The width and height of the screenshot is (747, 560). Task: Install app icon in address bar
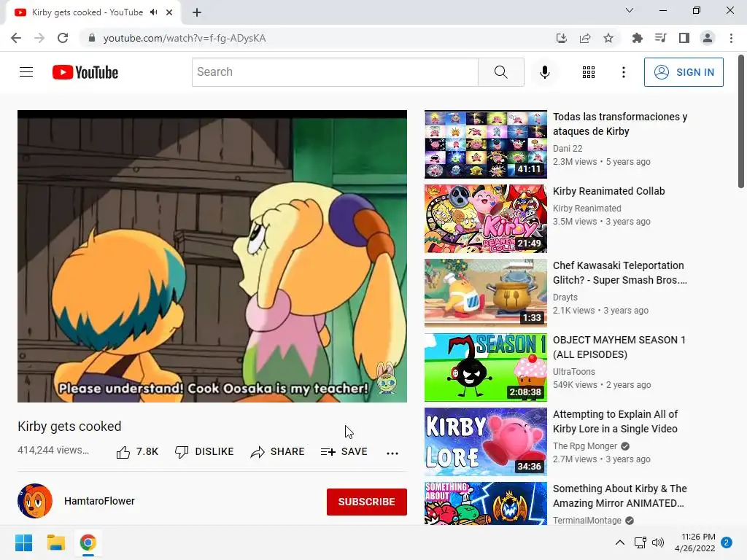pyautogui.click(x=562, y=38)
